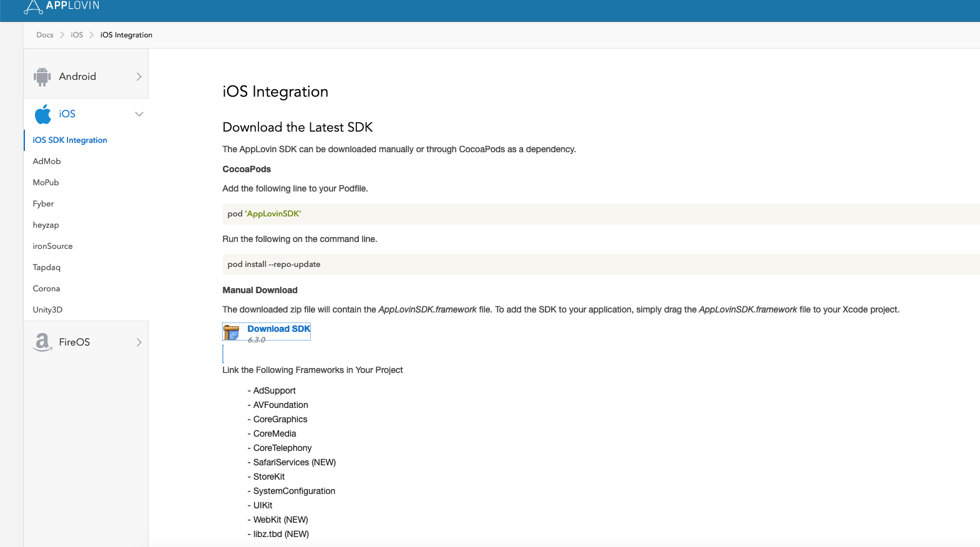Click the Amazon FireOS logo icon
The width and height of the screenshot is (980, 547).
tap(42, 342)
